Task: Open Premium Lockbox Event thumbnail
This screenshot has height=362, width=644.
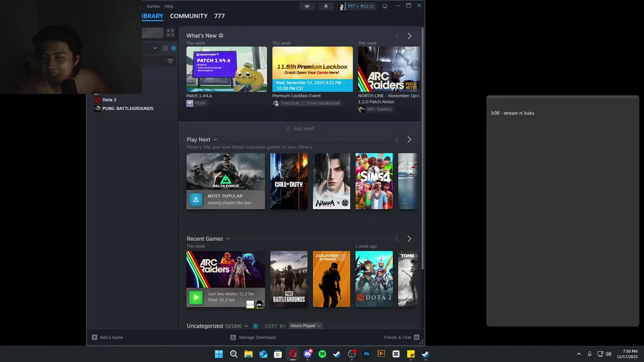Action: [x=312, y=69]
